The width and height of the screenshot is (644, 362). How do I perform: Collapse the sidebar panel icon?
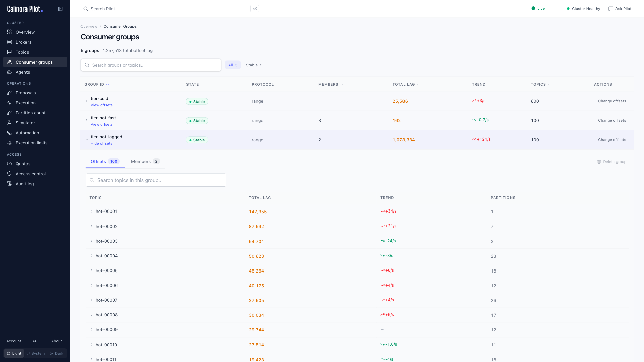[60, 9]
